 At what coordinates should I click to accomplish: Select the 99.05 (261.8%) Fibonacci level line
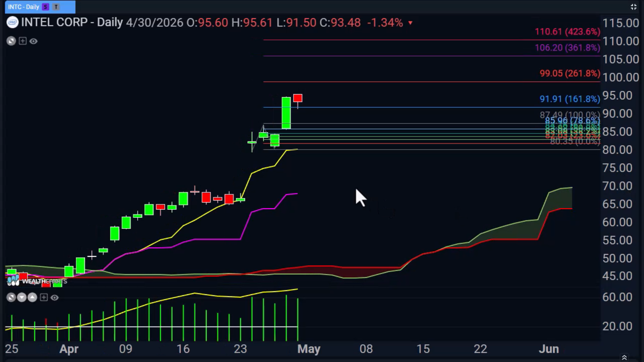pos(431,81)
